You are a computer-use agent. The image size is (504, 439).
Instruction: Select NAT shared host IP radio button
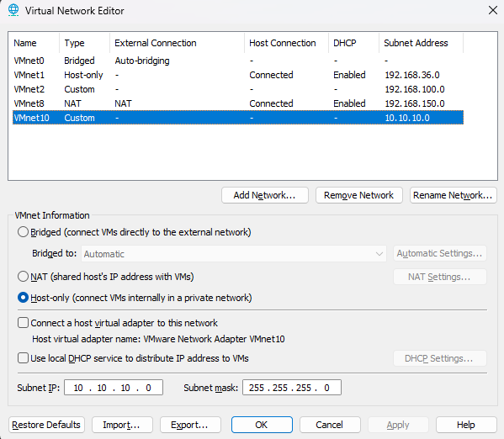click(x=23, y=277)
